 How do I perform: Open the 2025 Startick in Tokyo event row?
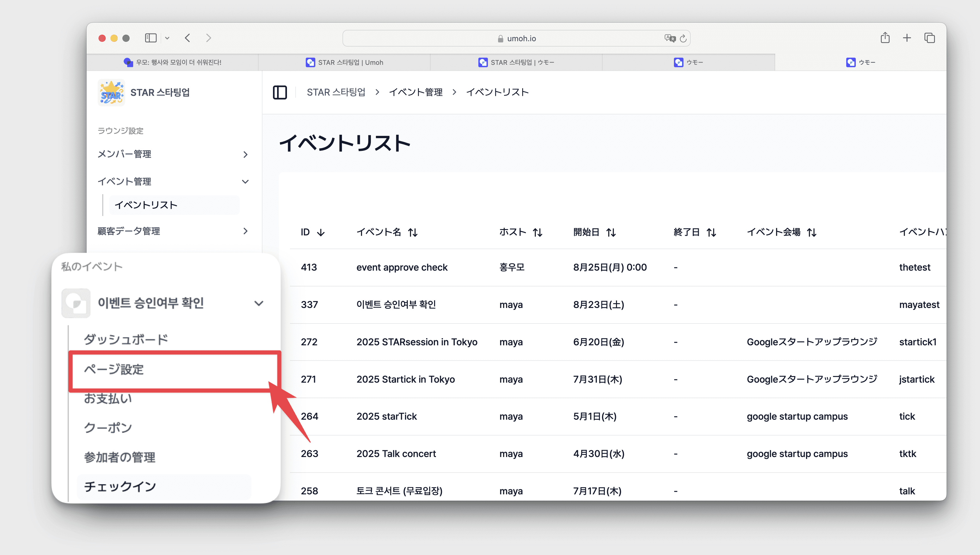pos(405,379)
